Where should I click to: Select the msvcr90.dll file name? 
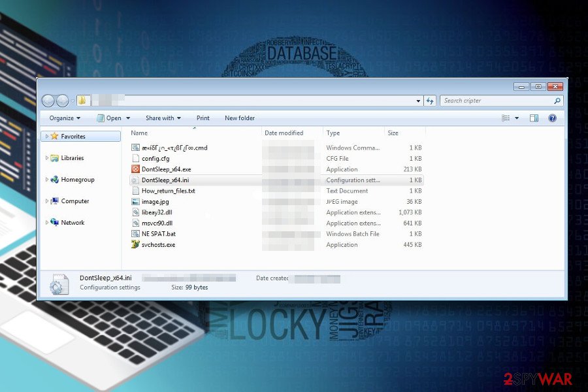(157, 223)
